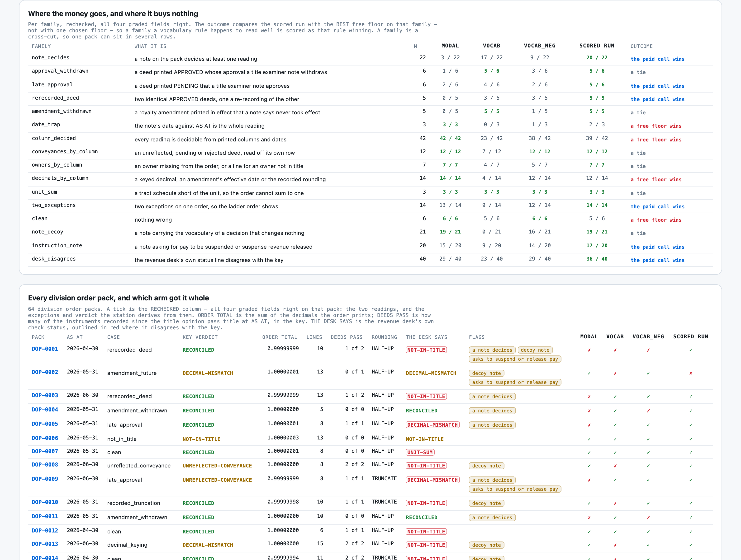The height and width of the screenshot is (560, 741).
Task: Open pack DOP-0012
Action: [x=45, y=531]
